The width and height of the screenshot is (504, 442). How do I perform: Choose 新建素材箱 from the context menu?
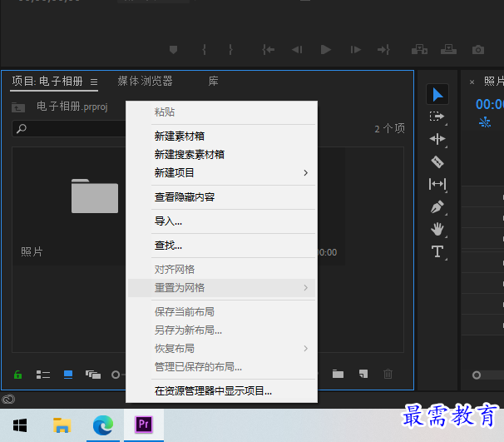(221, 137)
